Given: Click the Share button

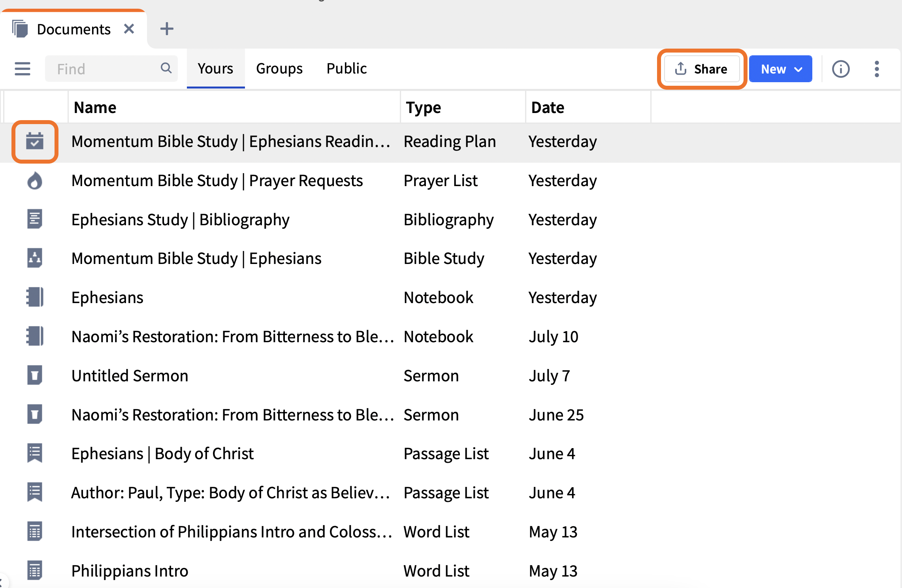Looking at the screenshot, I should (x=702, y=69).
